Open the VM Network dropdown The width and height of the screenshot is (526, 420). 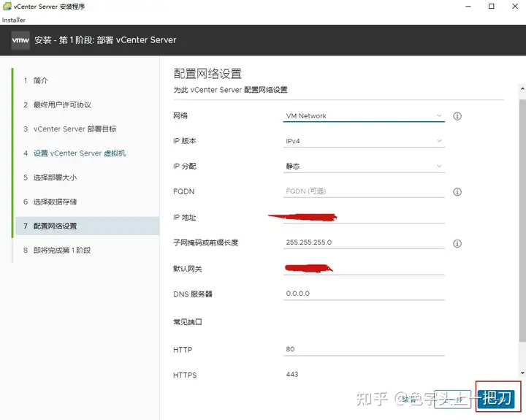click(x=364, y=115)
